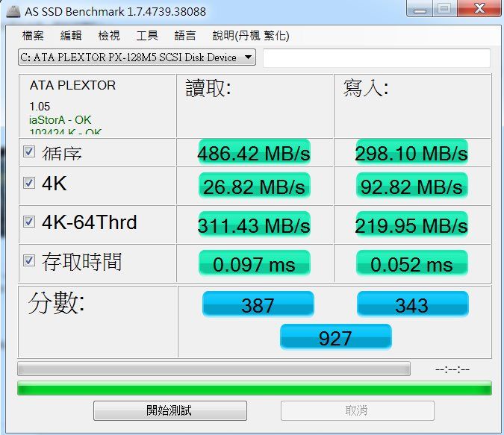Click the 取消 cancel button
Screen dimensions: 504x435
pos(357,410)
